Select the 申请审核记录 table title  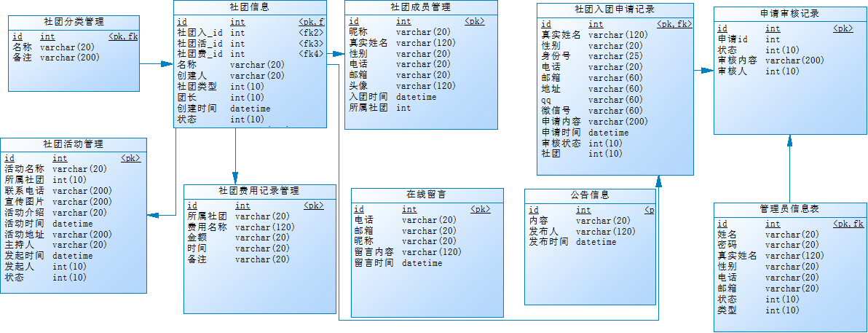(x=789, y=13)
